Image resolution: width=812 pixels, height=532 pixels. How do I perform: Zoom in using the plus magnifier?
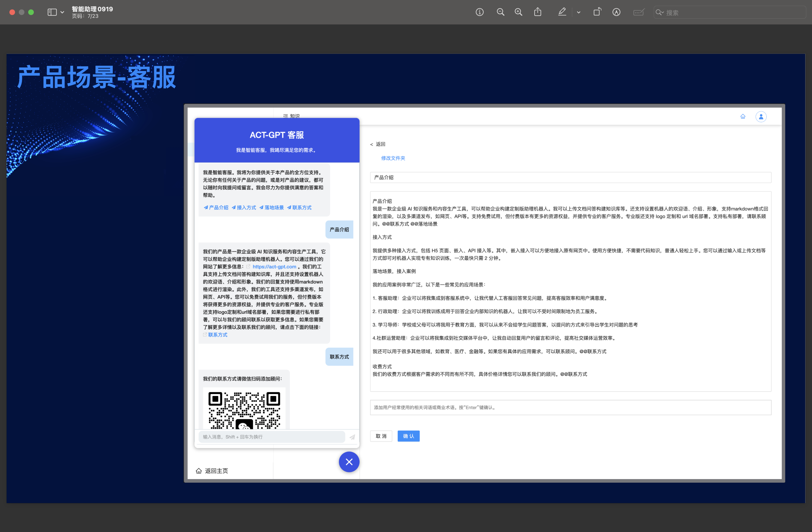point(518,12)
